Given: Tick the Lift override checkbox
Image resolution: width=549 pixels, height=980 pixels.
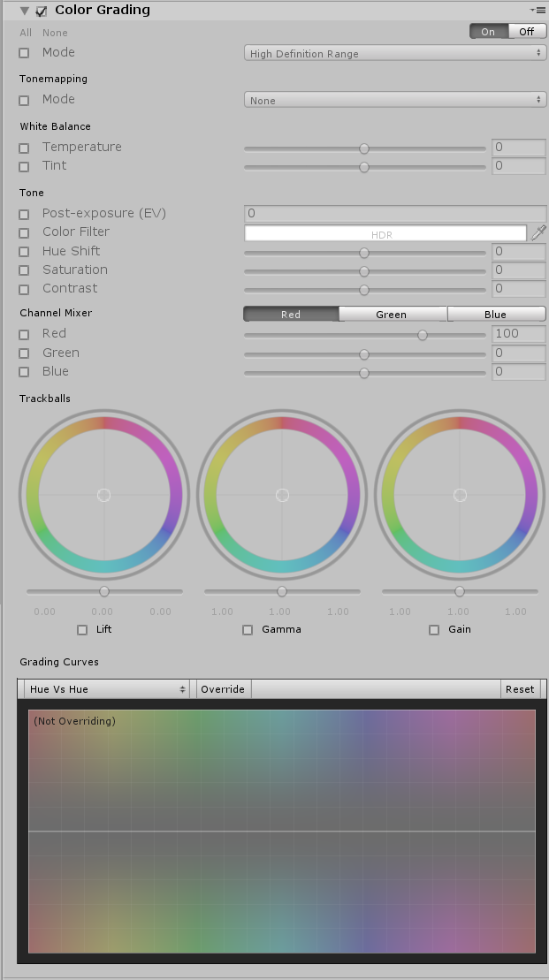Looking at the screenshot, I should [82, 630].
